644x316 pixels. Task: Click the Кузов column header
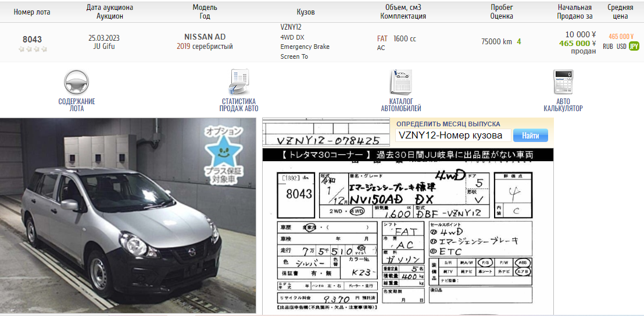click(306, 12)
